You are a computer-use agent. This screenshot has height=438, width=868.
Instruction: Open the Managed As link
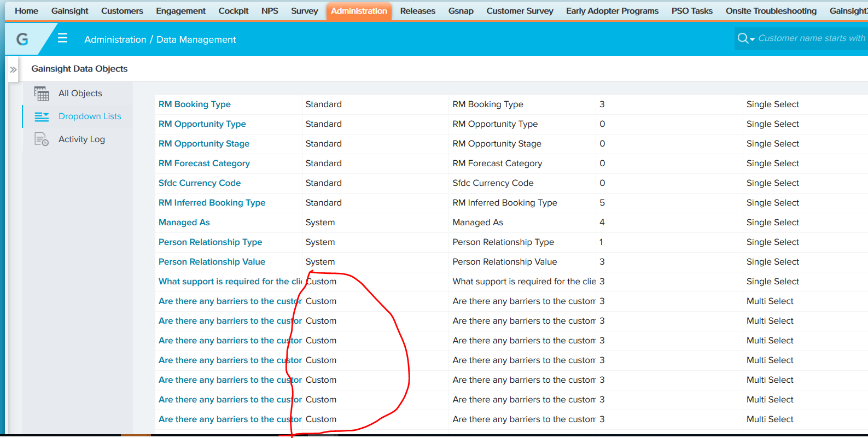click(184, 223)
